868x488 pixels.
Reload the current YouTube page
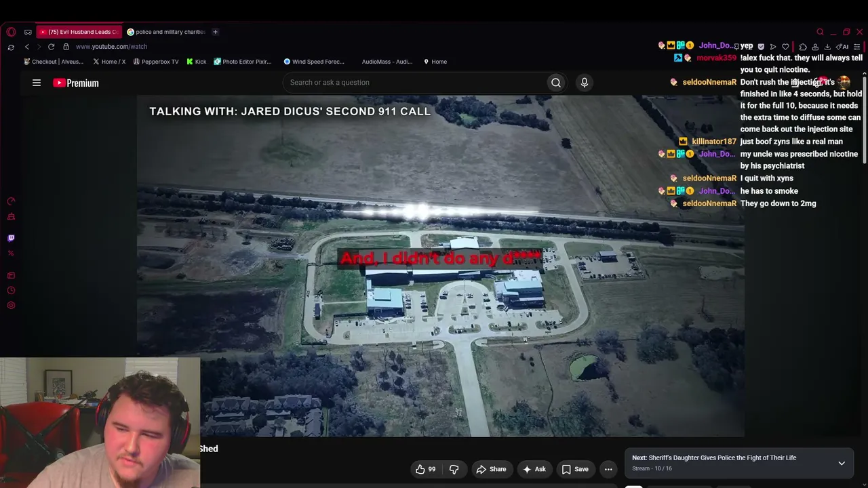51,47
